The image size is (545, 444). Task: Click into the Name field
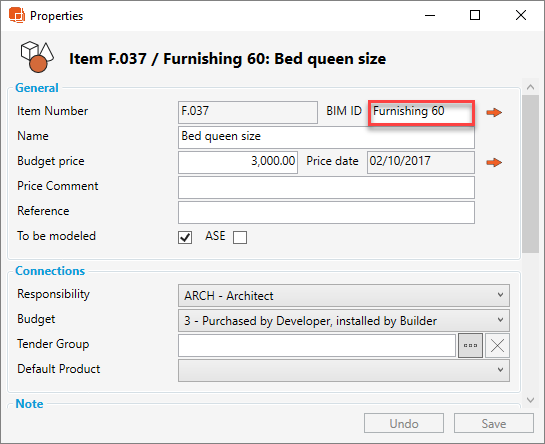pos(326,137)
